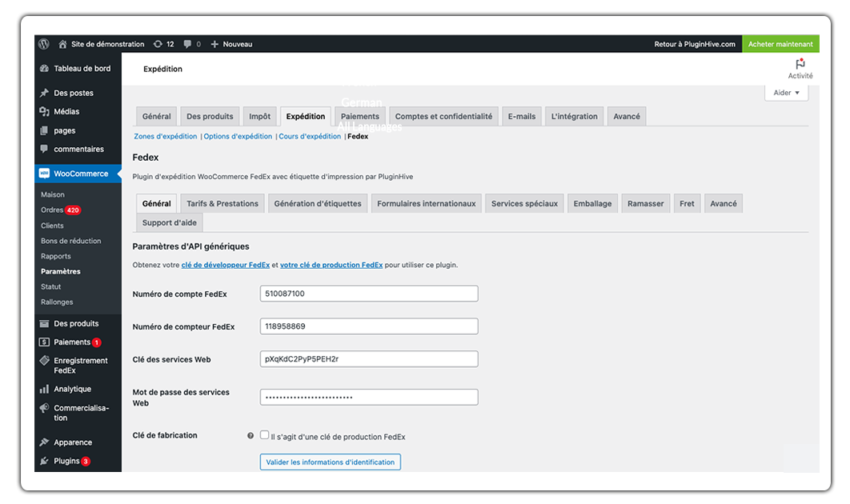
Task: Open the Emballage tab
Action: click(592, 204)
